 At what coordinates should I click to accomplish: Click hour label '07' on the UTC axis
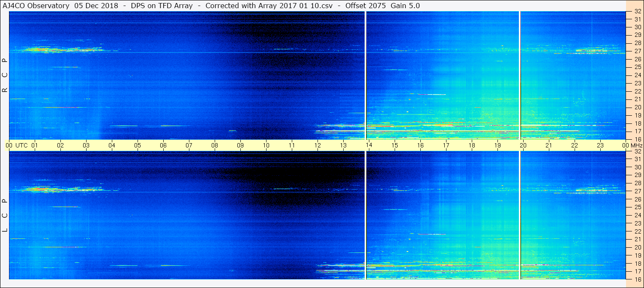coord(189,145)
